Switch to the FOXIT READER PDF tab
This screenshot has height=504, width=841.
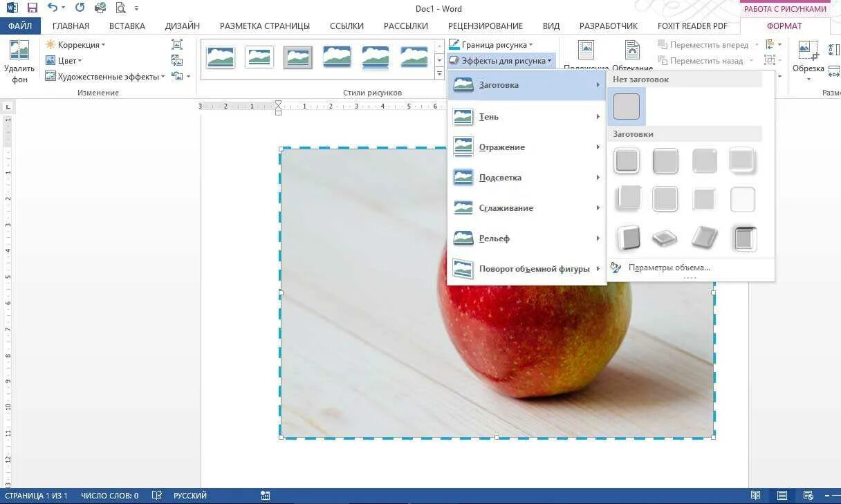[693, 26]
